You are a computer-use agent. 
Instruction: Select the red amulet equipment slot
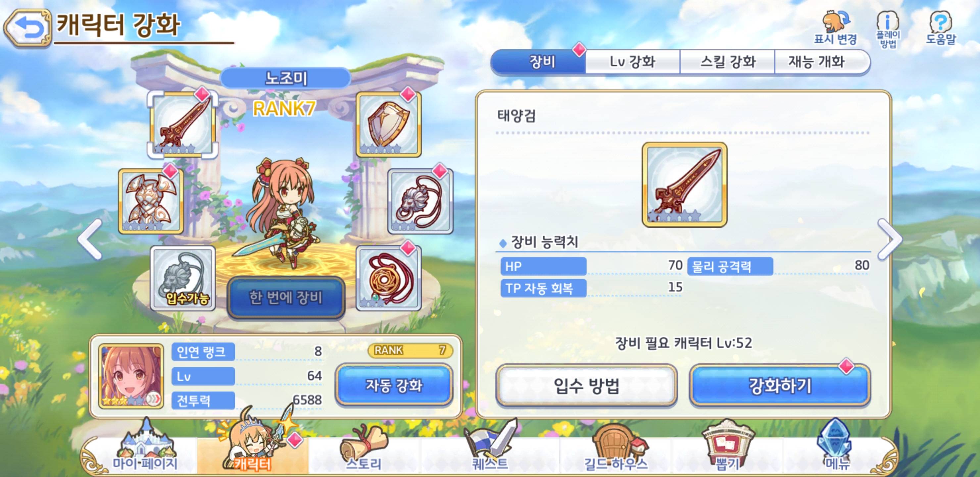pos(388,278)
